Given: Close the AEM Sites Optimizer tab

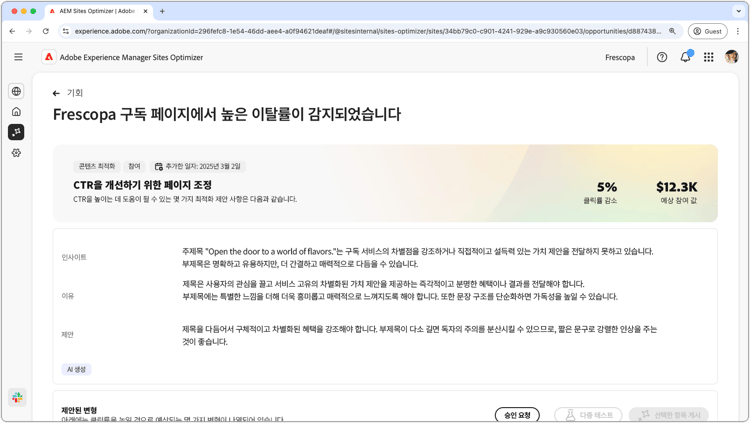Looking at the screenshot, I should point(145,11).
